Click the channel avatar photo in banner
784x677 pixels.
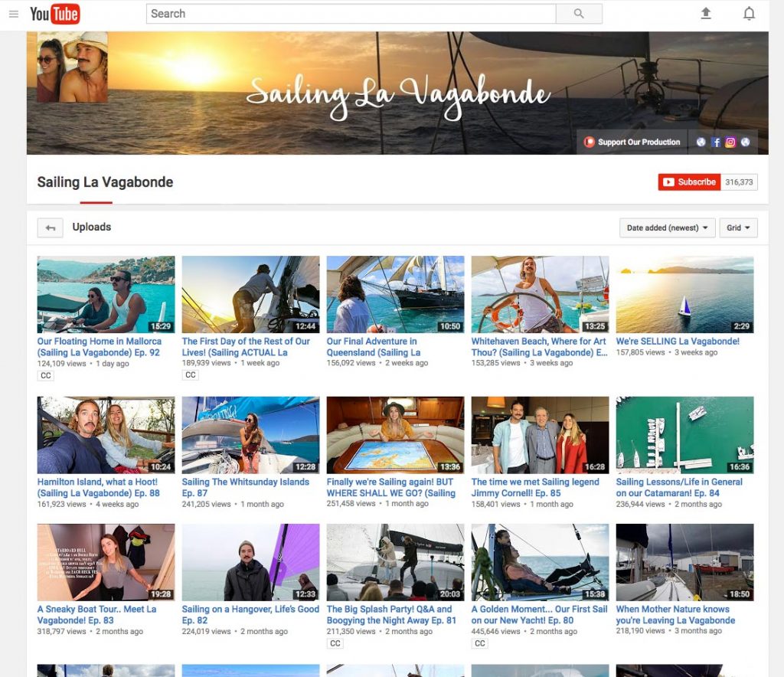click(x=72, y=67)
